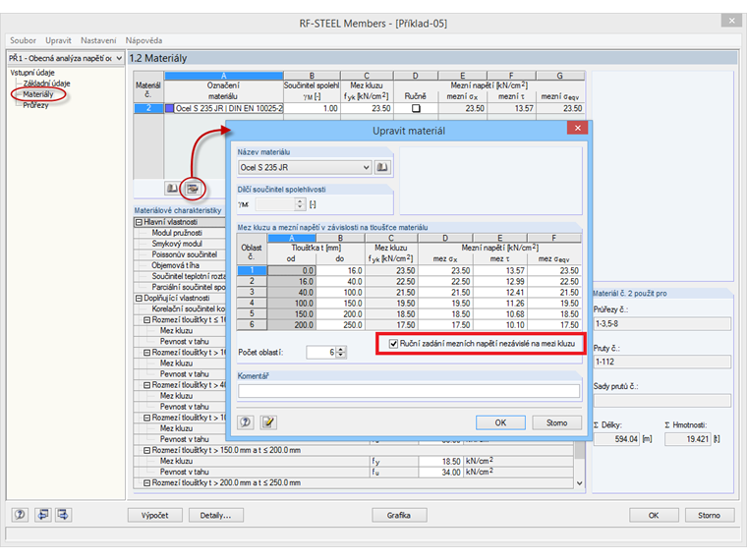Go to next module window icon
The image size is (747, 560).
pos(63,515)
